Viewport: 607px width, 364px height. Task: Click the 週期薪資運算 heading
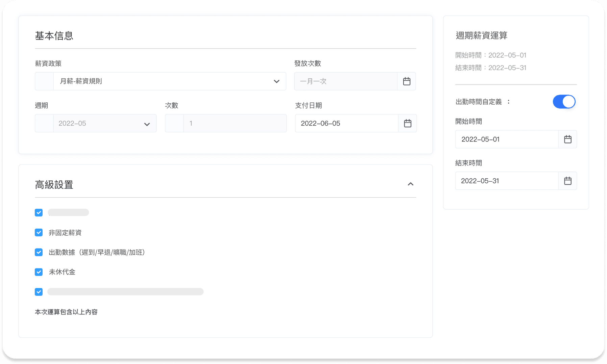point(482,35)
